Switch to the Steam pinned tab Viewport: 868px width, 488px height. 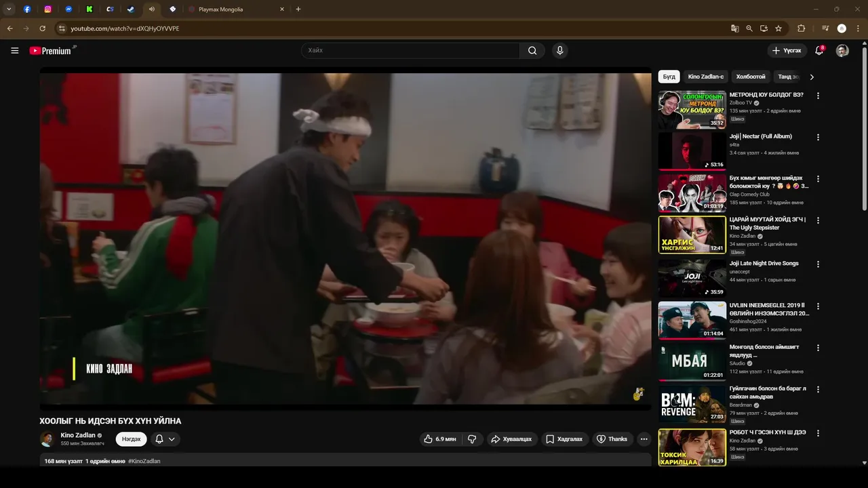pos(131,9)
